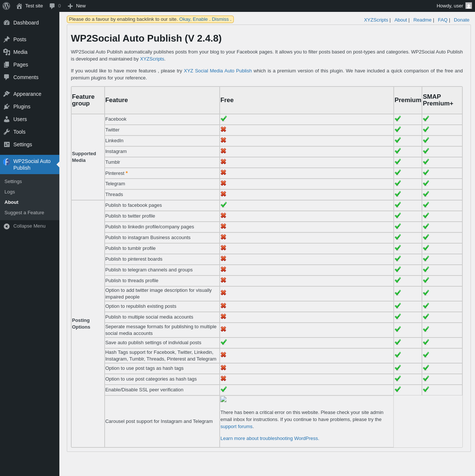This screenshot has height=476, width=475.
Task: Dismiss the backlink notice
Action: pyautogui.click(x=220, y=19)
